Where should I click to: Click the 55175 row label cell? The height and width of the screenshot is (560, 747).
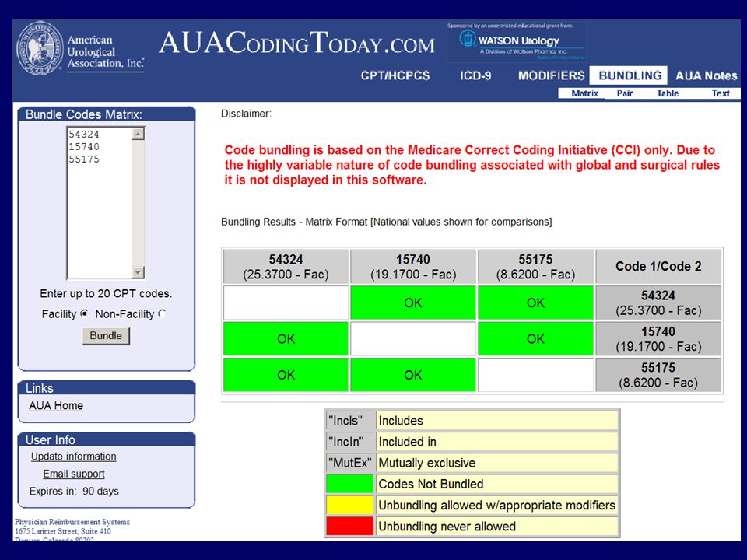click(658, 375)
